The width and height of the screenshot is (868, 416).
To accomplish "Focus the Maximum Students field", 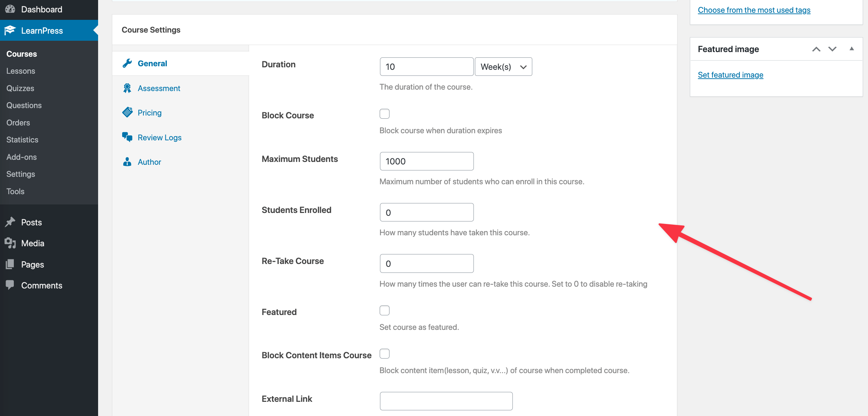I will coord(427,161).
